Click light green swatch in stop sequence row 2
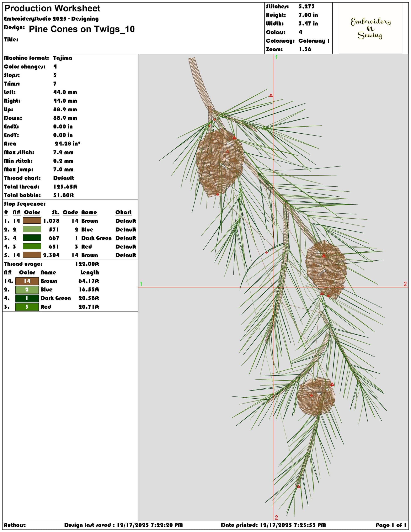The image size is (411, 532). point(32,229)
